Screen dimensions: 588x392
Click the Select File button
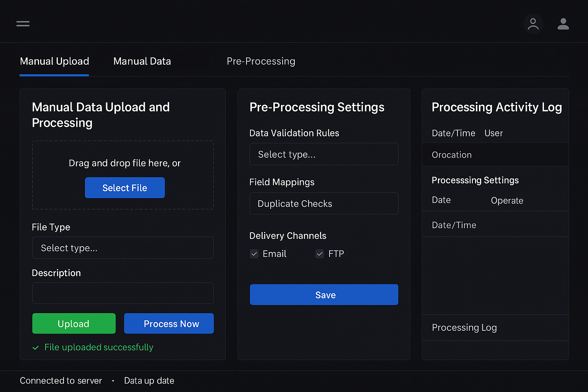(125, 188)
